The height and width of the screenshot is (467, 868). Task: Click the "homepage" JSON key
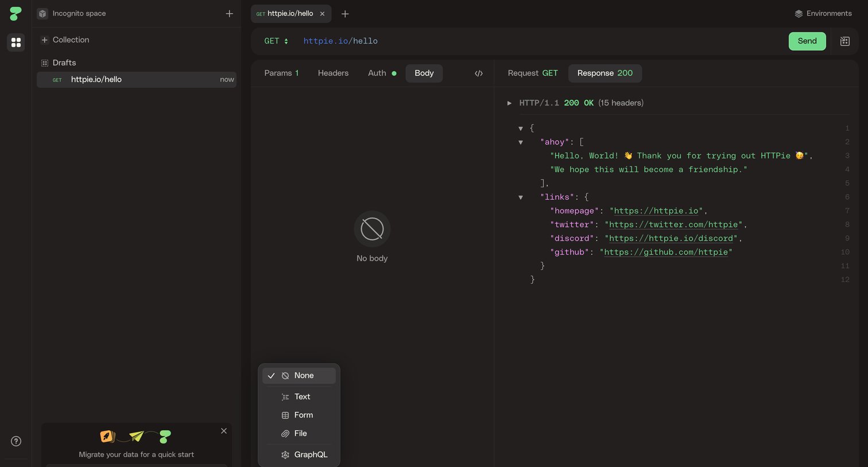575,211
